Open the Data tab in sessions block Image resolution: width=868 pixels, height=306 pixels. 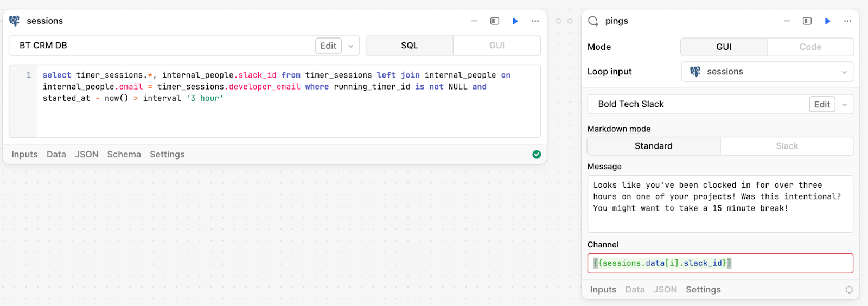pyautogui.click(x=56, y=155)
